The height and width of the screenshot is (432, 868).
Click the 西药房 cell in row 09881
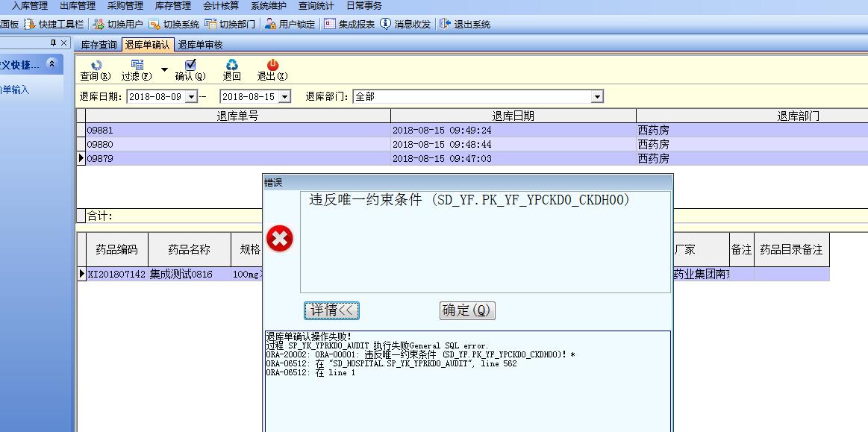coord(752,131)
